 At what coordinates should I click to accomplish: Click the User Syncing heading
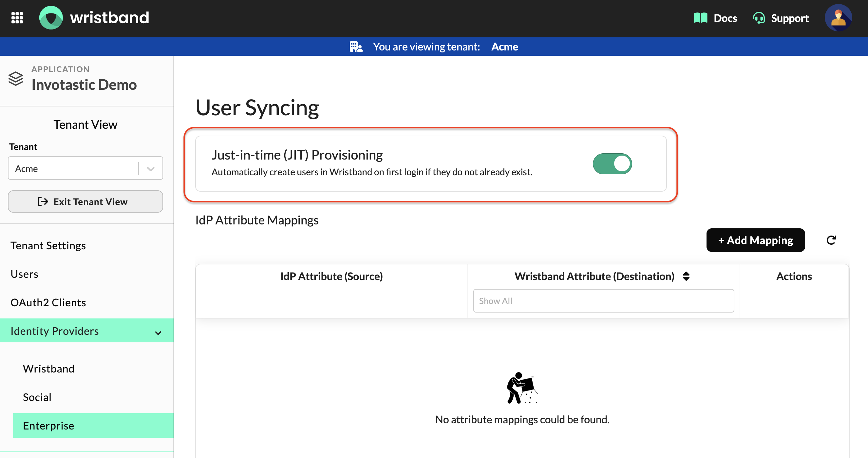pyautogui.click(x=257, y=107)
